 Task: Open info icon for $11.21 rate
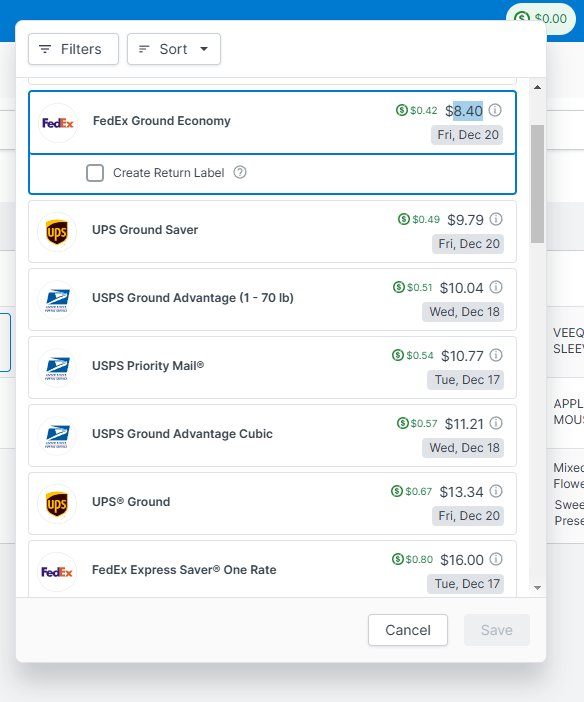[x=496, y=424]
